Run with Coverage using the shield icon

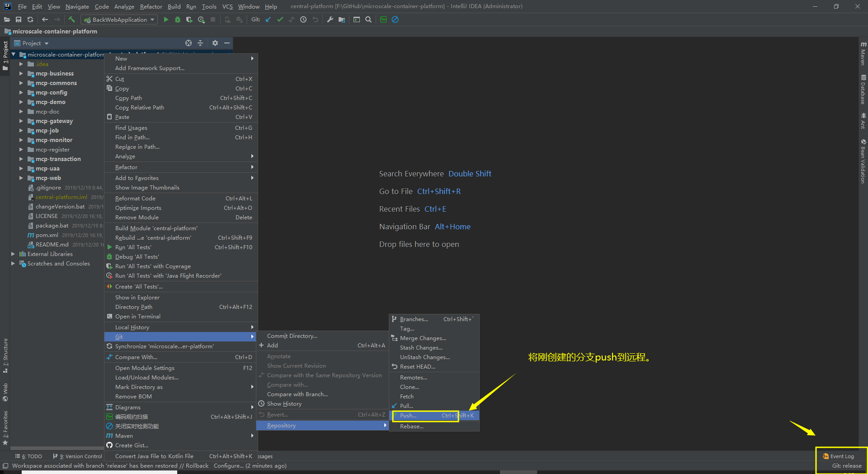pos(189,19)
